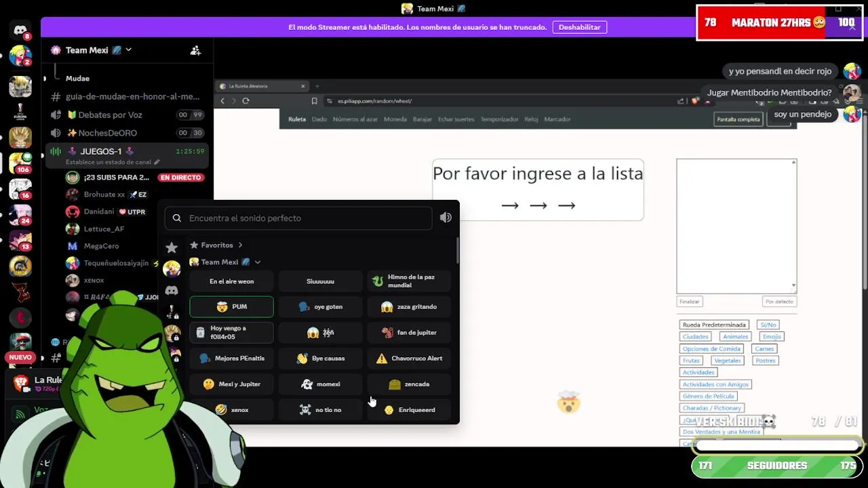
Task: Collapse Team Mexi sounds section in soundboard
Action: pyautogui.click(x=257, y=262)
